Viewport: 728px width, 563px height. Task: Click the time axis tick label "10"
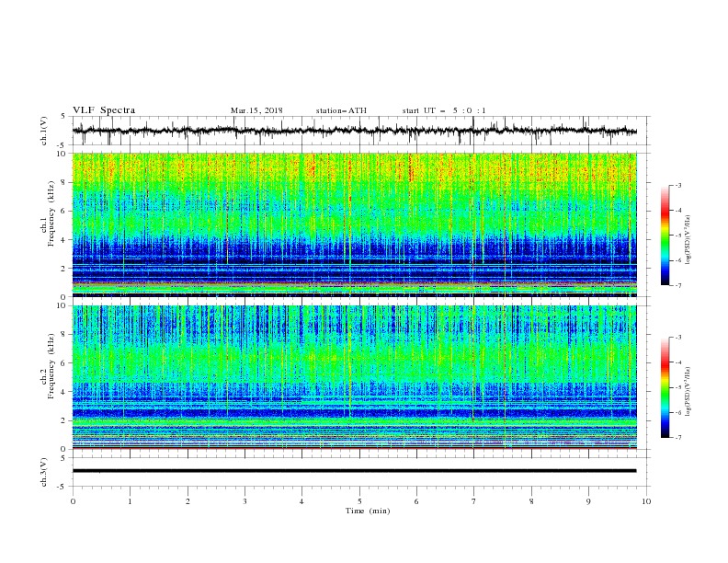646,501
